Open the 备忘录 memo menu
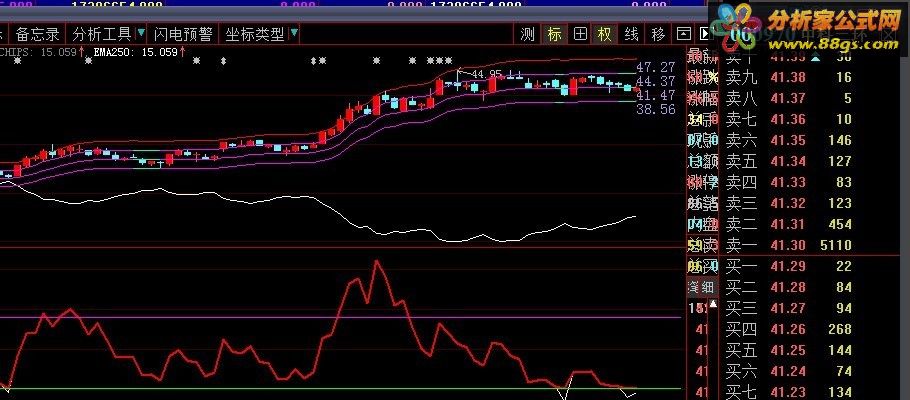This screenshot has width=910, height=400. coord(37,34)
